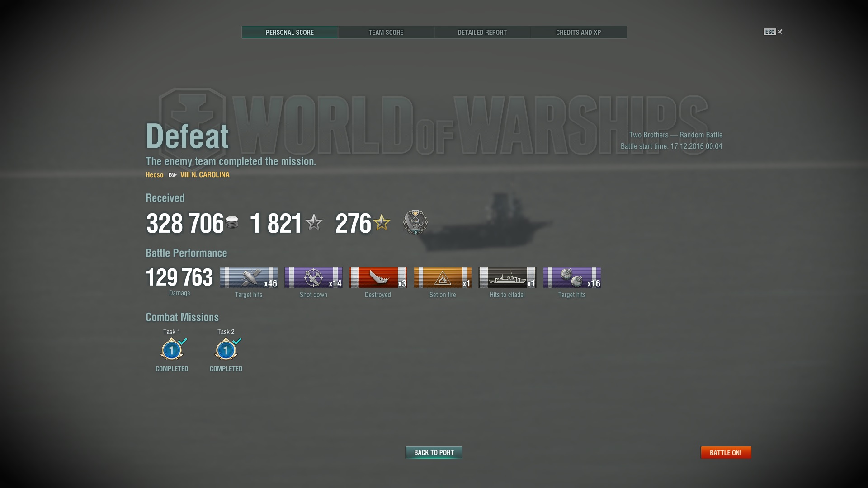
Task: Click the red Destroyed x3 ribbon
Action: tap(378, 277)
